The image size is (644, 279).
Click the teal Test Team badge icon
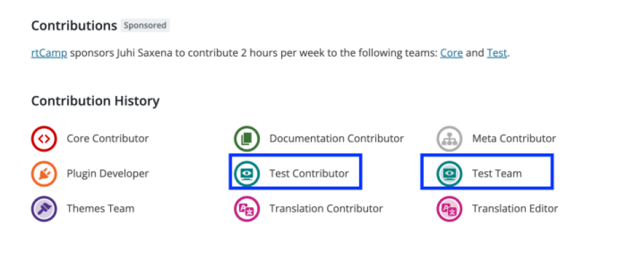click(x=449, y=174)
